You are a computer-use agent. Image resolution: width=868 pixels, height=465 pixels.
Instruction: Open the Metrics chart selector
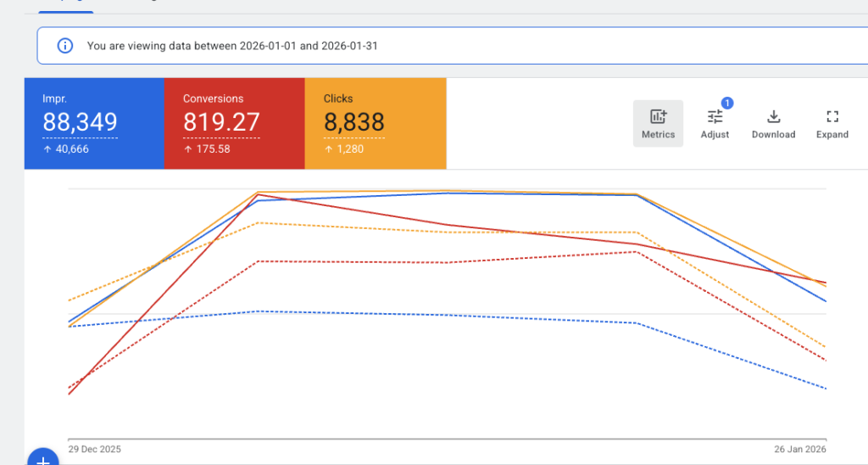[658, 124]
